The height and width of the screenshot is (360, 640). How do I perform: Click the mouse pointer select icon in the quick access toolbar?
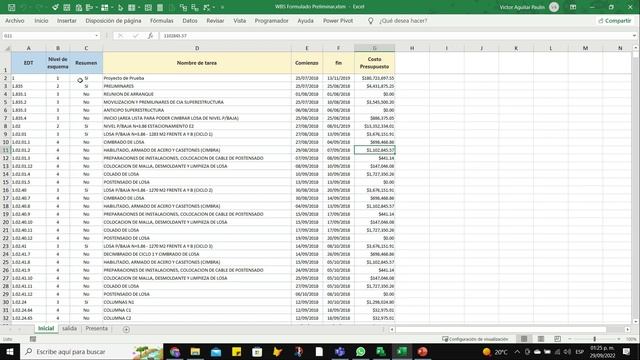pos(120,7)
